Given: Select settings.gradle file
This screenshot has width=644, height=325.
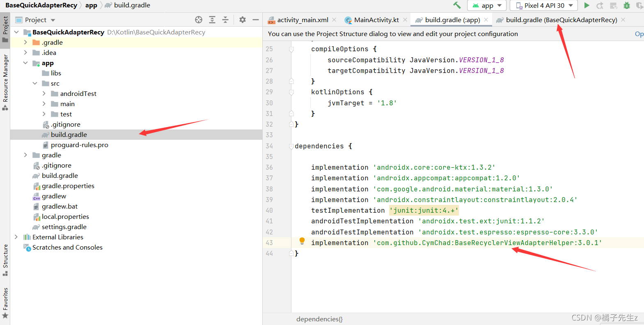Looking at the screenshot, I should click(64, 227).
